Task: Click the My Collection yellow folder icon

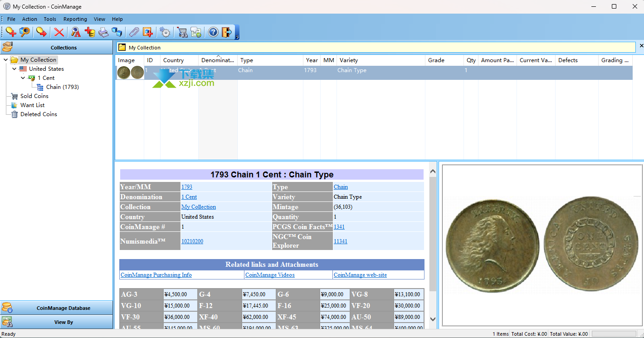Action: click(14, 60)
